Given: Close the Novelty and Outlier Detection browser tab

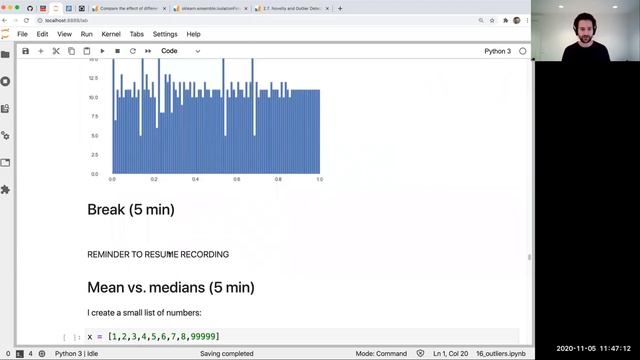Looking at the screenshot, I should pyautogui.click(x=327, y=8).
